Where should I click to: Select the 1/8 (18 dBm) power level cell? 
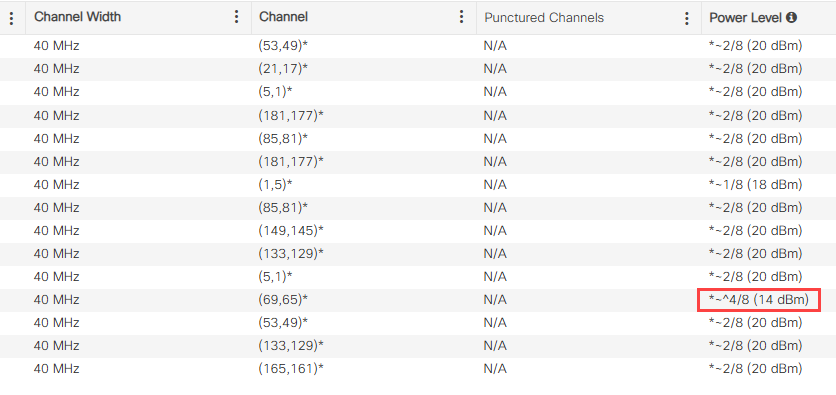click(755, 184)
